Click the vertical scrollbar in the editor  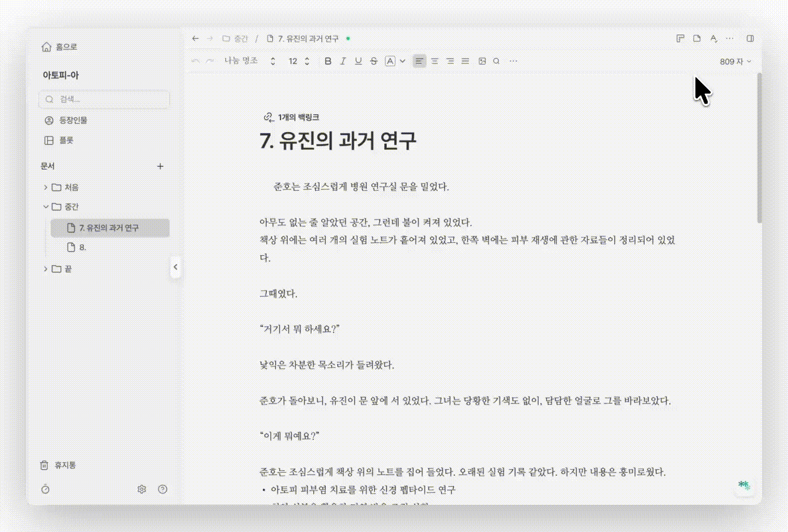click(x=759, y=148)
